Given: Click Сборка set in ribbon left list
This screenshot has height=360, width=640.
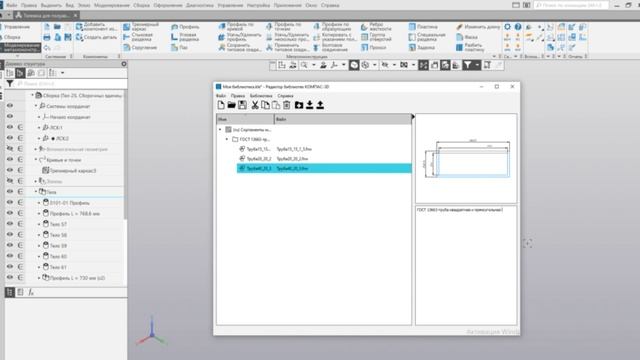Looking at the screenshot, I should [12, 37].
